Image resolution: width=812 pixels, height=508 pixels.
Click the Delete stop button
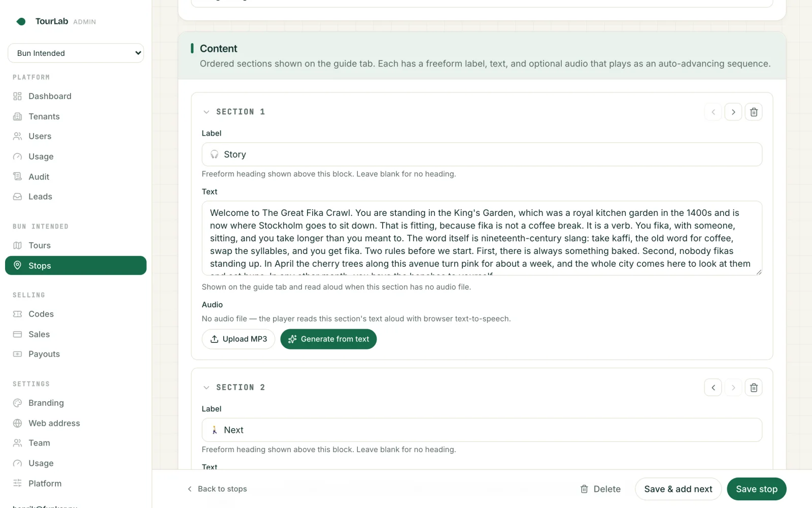point(600,489)
